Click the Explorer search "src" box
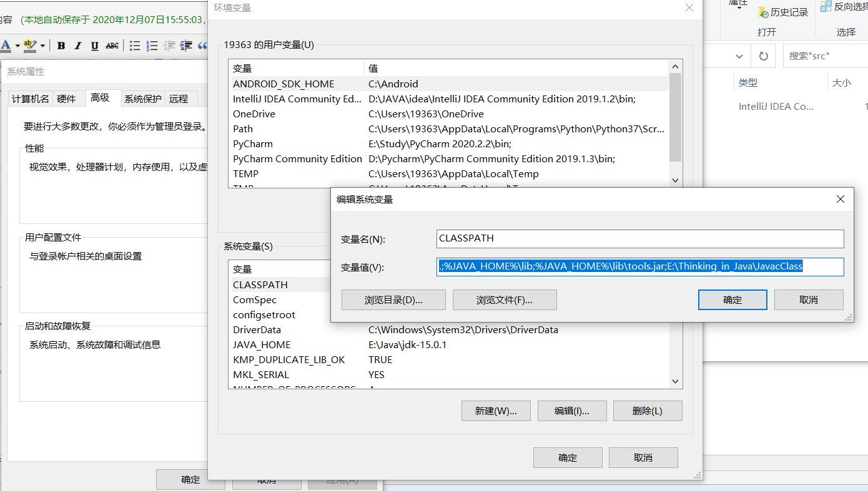Screen dimensions: 868x491 pos(826,56)
